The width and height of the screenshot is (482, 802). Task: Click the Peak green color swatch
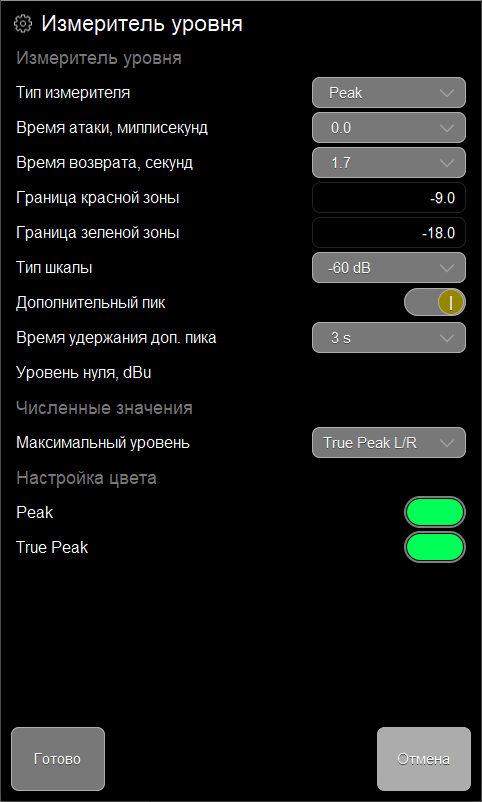click(x=435, y=512)
